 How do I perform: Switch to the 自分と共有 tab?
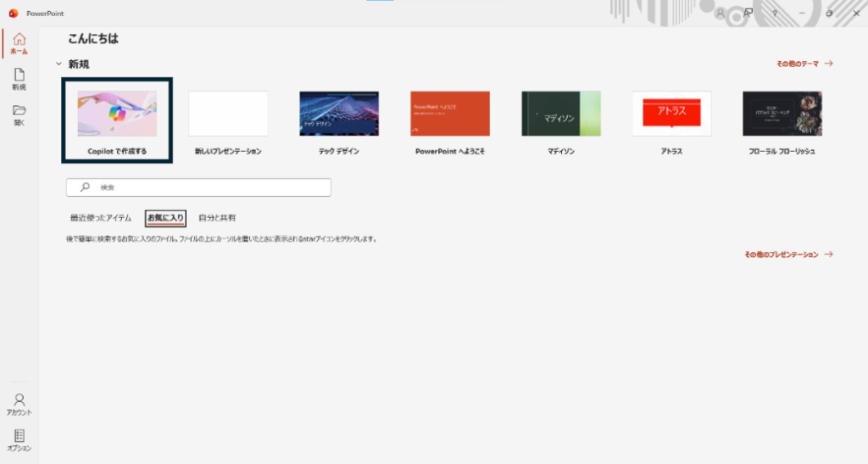pyautogui.click(x=217, y=218)
